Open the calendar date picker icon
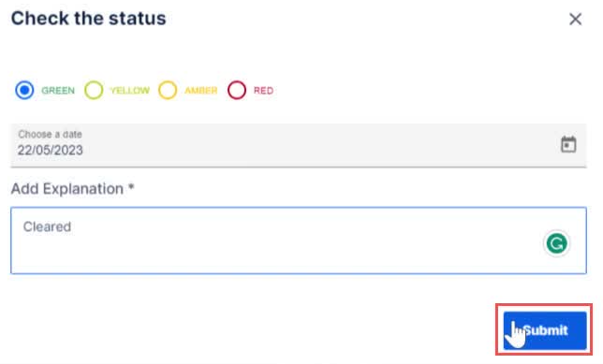This screenshot has height=364, width=603. (568, 144)
